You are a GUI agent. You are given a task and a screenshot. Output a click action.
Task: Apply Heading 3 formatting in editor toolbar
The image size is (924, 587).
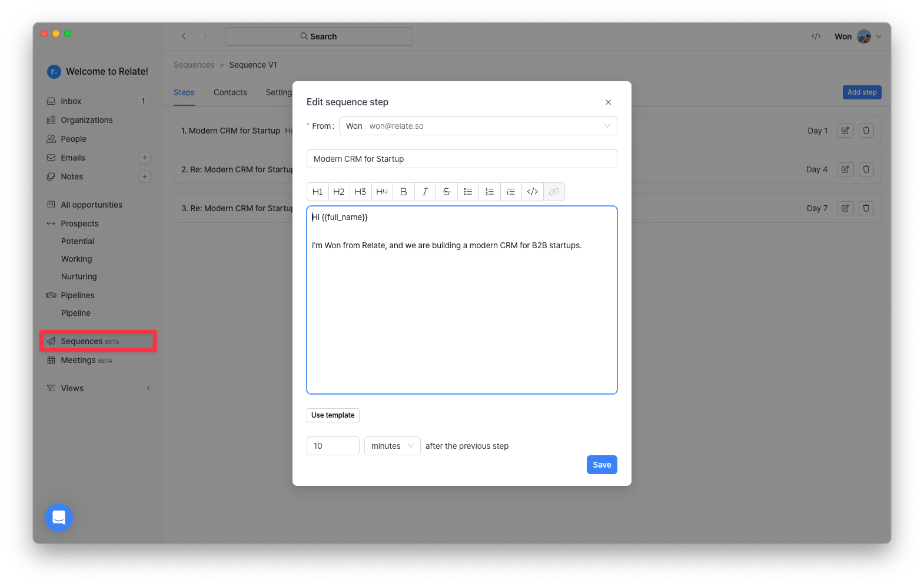[361, 192]
